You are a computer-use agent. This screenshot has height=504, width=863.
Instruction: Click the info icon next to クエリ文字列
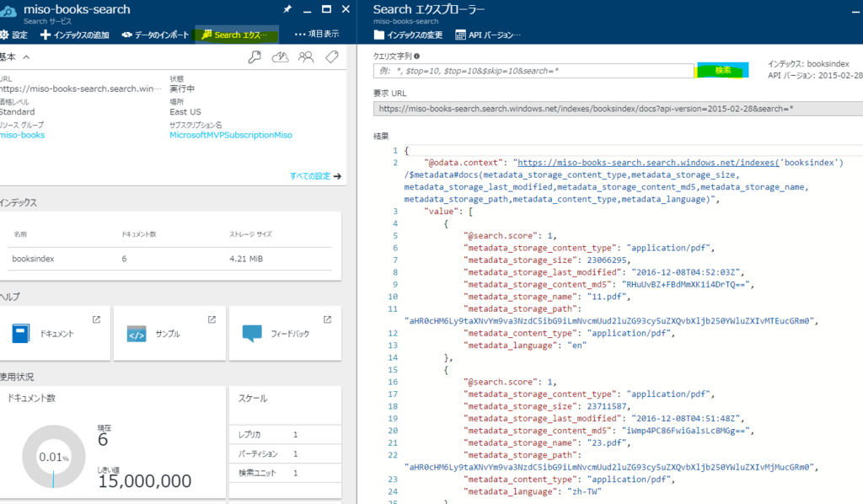click(x=416, y=56)
